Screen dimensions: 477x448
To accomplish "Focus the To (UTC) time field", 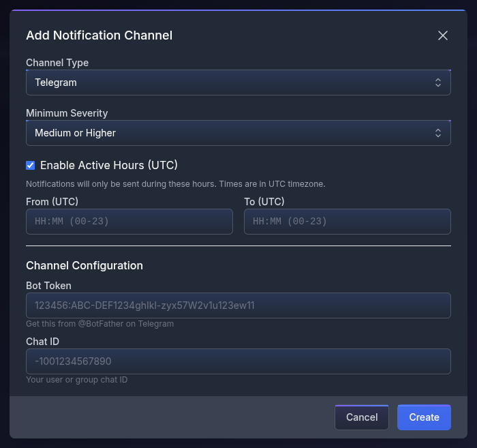I will coord(348,222).
